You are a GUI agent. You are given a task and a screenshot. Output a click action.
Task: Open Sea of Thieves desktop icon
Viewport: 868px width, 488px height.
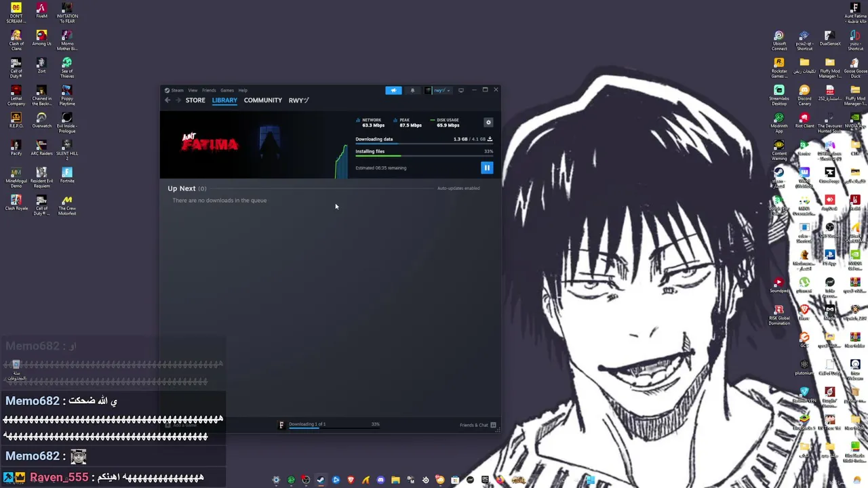(x=66, y=68)
